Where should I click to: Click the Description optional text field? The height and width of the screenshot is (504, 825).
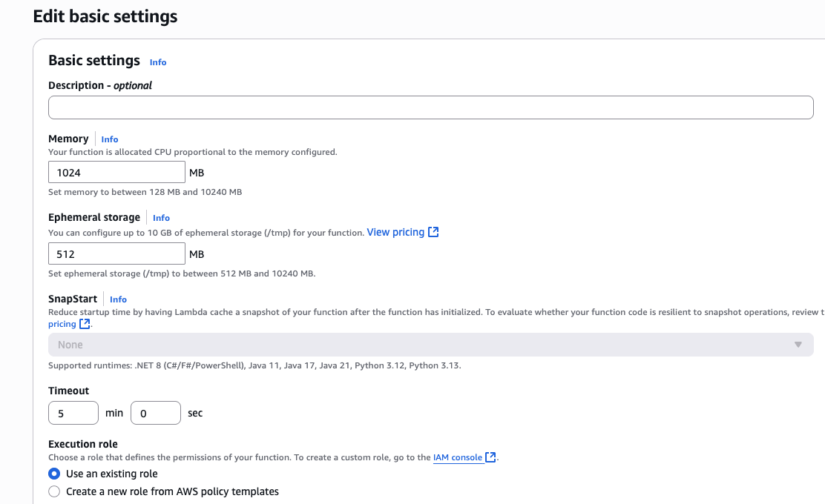430,107
